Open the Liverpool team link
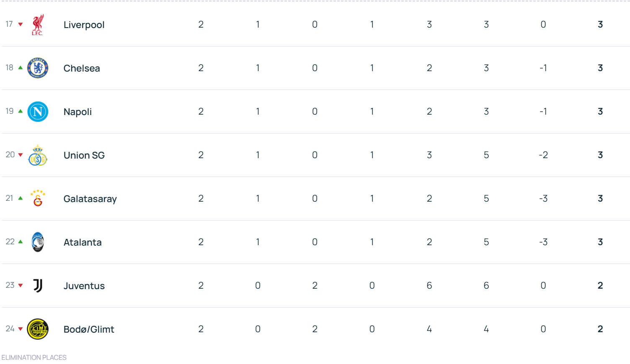The height and width of the screenshot is (364, 630). [84, 25]
